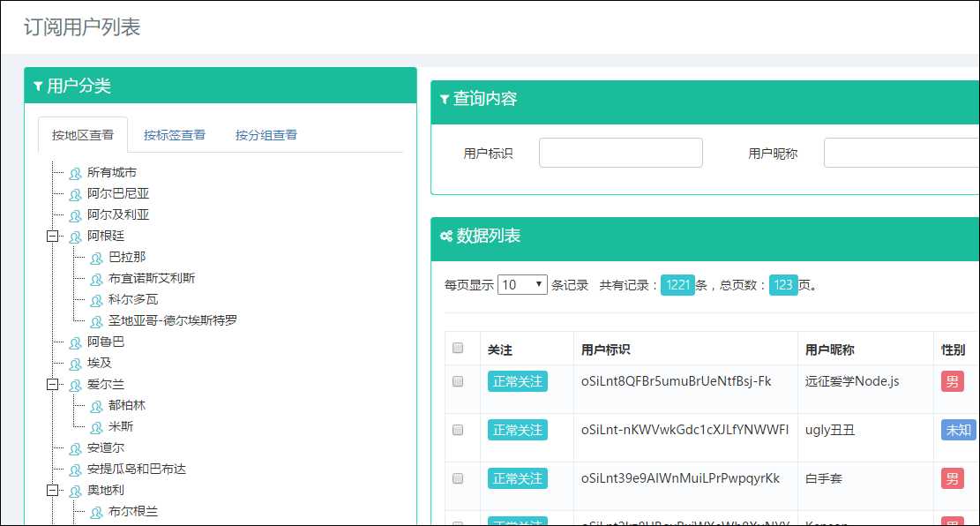980x526 pixels.
Task: Click the filter icon in 查询内容 header
Action: [x=445, y=99]
